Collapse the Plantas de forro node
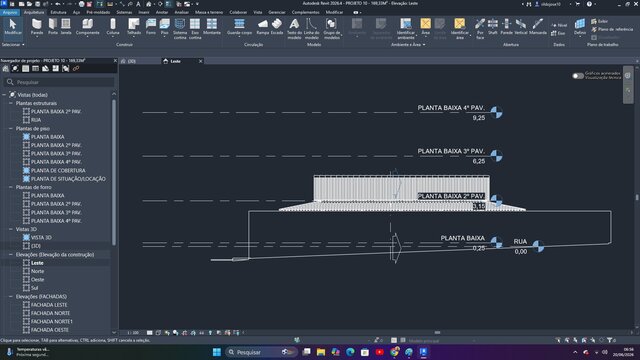 tap(11, 187)
